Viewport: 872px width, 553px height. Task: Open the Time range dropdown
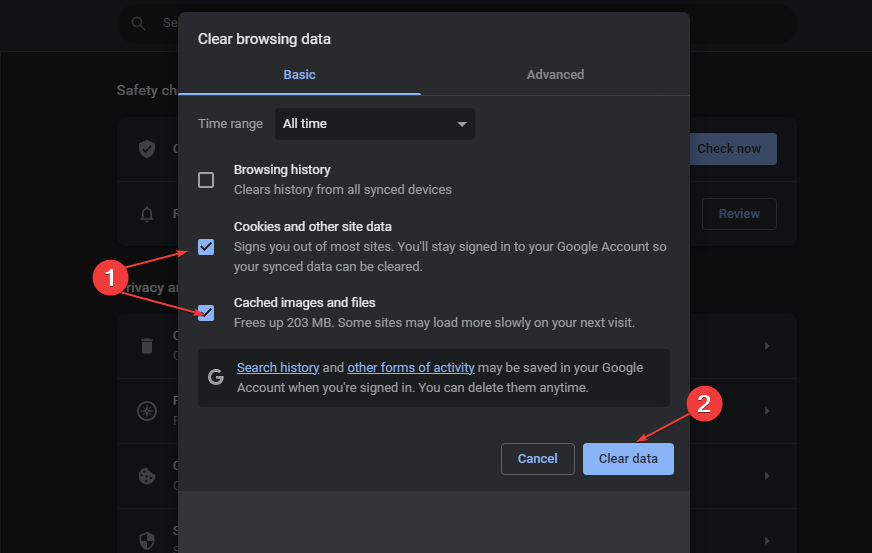tap(376, 124)
